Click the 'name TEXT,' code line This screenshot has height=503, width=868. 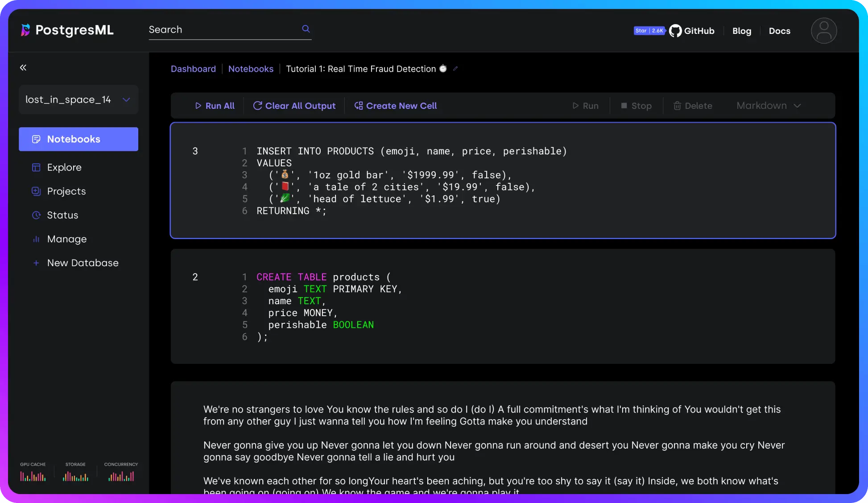pos(297,301)
